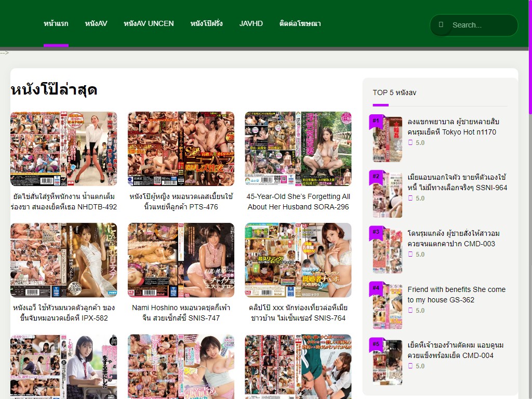Click the #3 rank badge in TOP 5

point(376,232)
